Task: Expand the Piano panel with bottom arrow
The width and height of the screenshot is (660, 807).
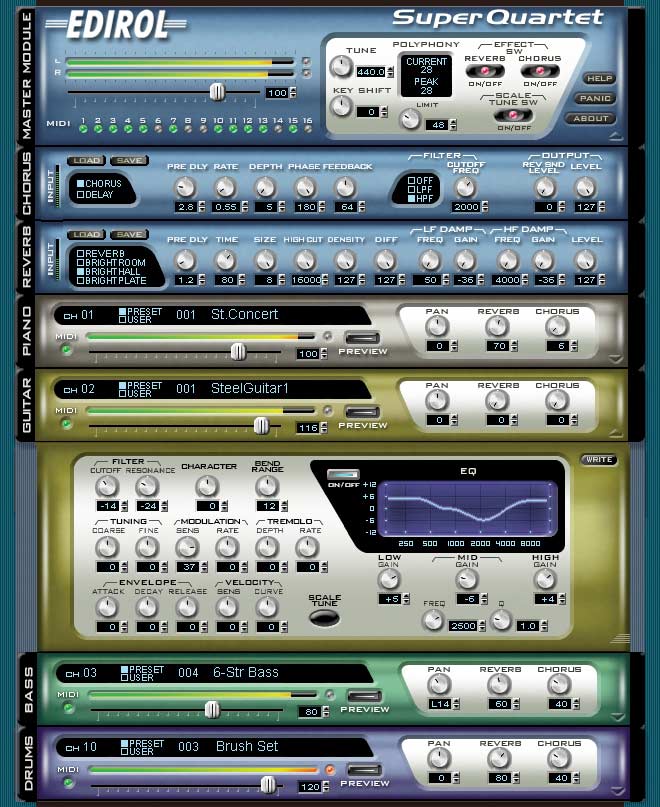Action: point(616,359)
